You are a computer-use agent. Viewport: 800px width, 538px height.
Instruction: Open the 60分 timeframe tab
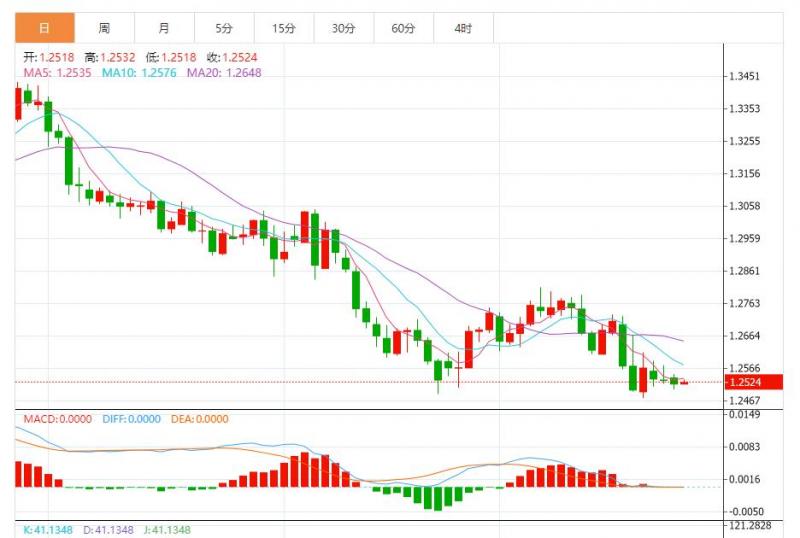tap(403, 28)
